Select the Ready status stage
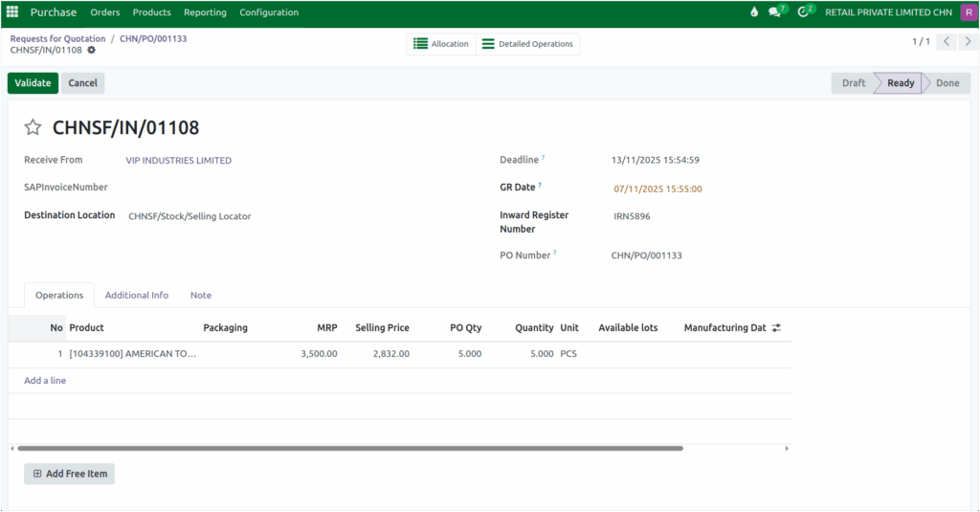980x512 pixels. tap(900, 83)
